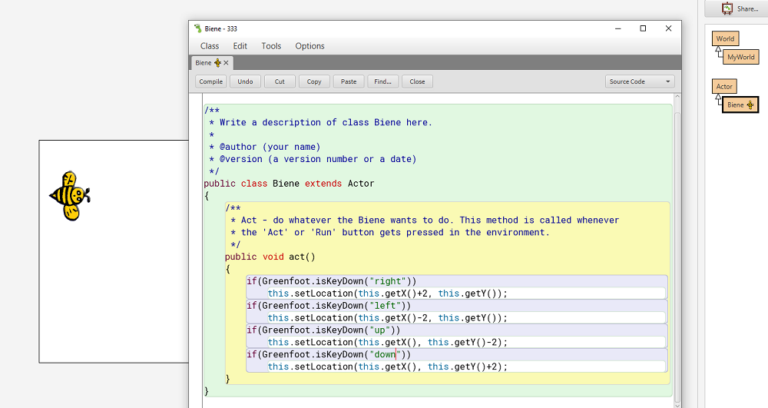This screenshot has height=408, width=768.
Task: Select the Actor class box
Action: [x=724, y=86]
